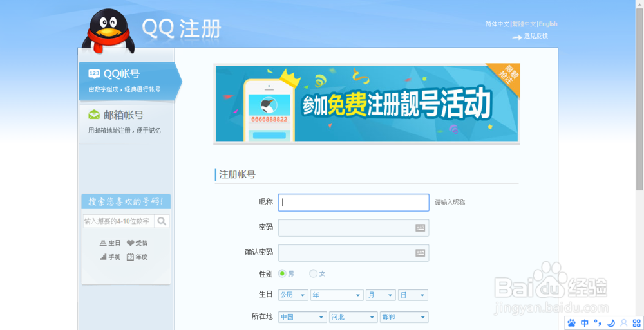Viewport: 644px width, 330px height.
Task: Click the QQ penguin logo
Action: coord(108,31)
